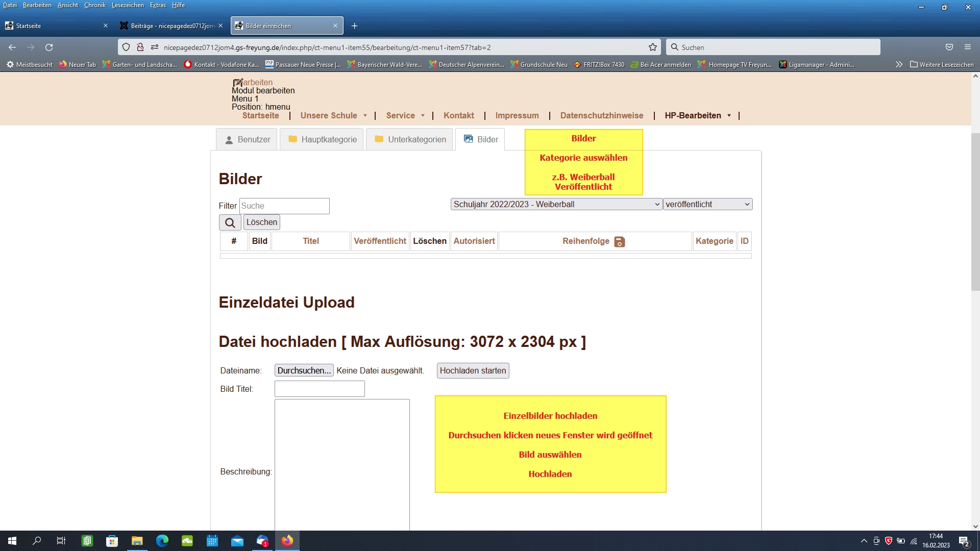Viewport: 980px width, 551px height.
Task: Open Firefox application menu hamburger icon
Action: pyautogui.click(x=967, y=47)
